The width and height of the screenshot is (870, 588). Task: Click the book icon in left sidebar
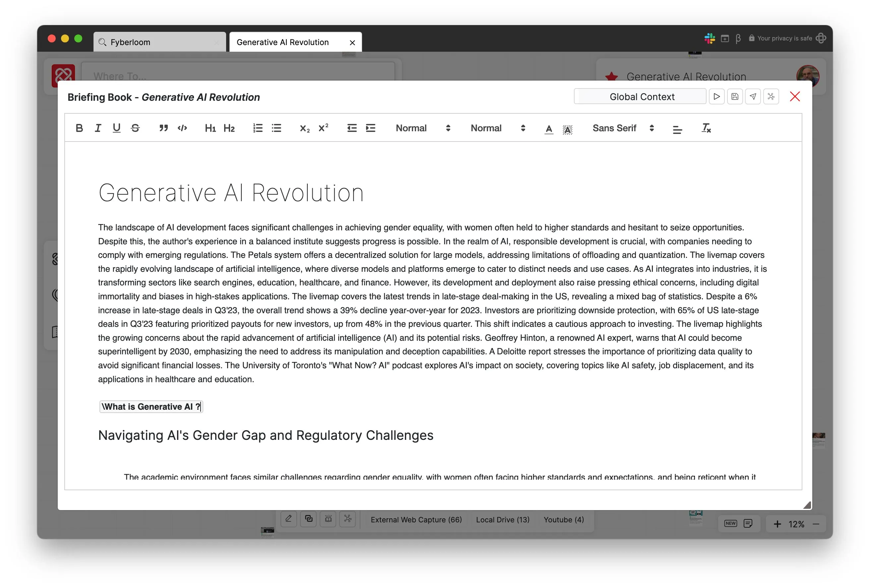point(55,331)
